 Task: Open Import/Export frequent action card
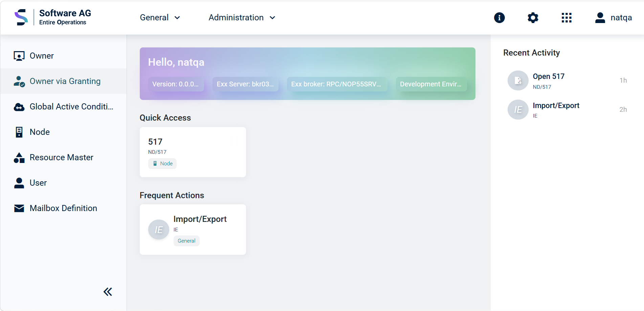(193, 229)
